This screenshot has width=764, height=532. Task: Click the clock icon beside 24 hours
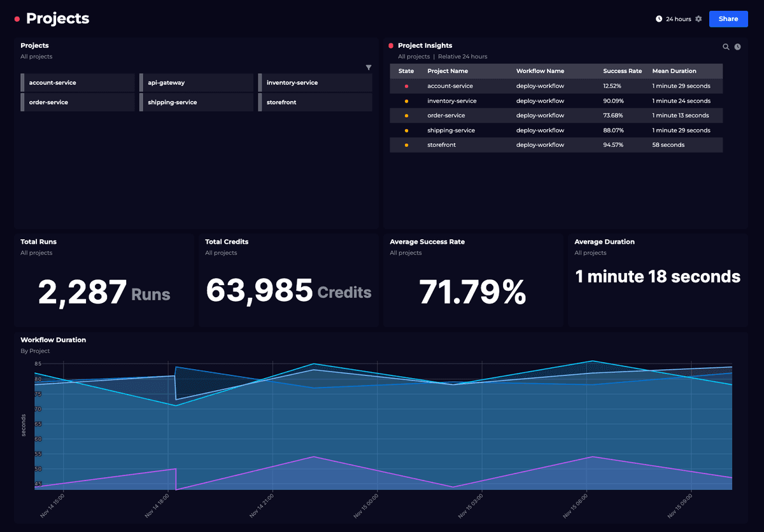click(658, 18)
